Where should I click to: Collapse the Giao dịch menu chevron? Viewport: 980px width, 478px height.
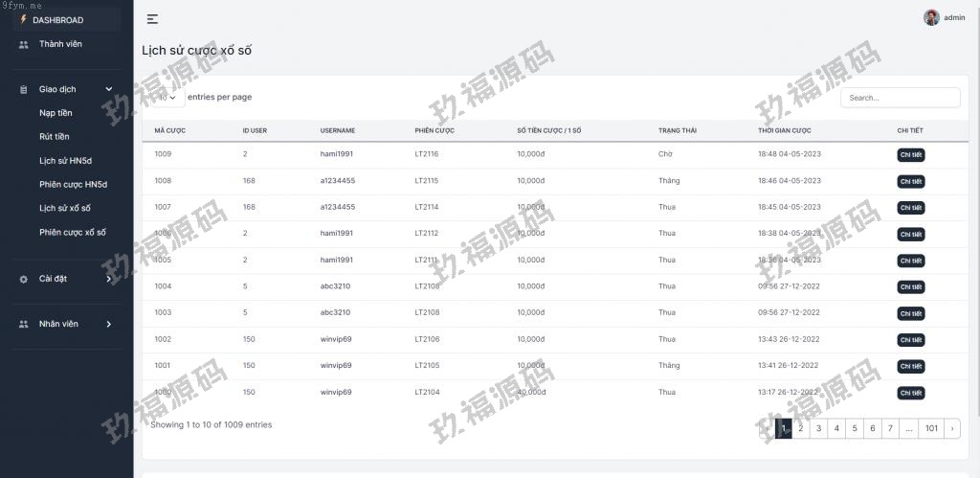click(108, 90)
